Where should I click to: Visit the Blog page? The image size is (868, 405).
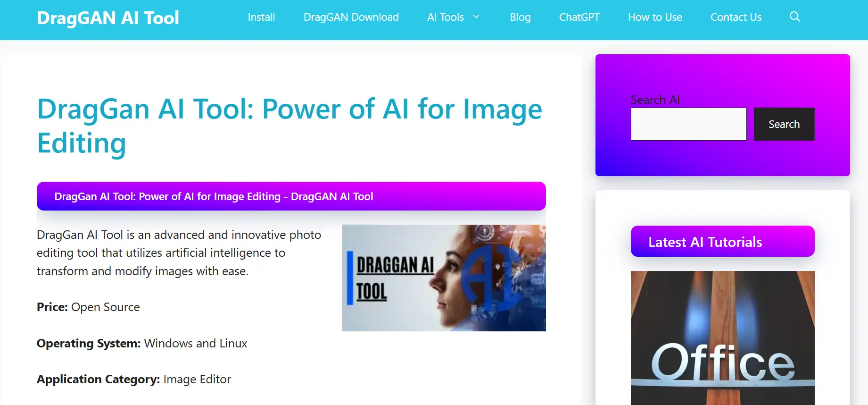[520, 17]
